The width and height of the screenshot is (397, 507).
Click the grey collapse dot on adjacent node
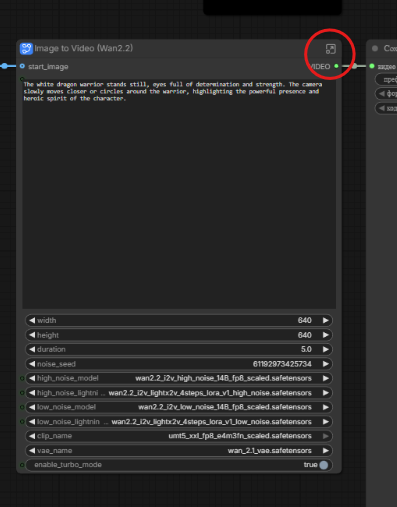[375, 49]
